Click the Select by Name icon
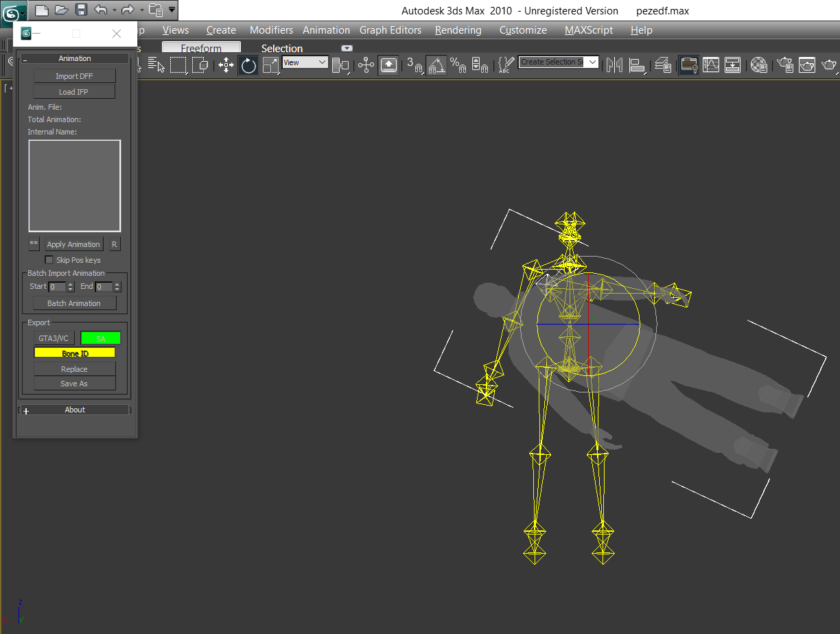 pyautogui.click(x=156, y=65)
